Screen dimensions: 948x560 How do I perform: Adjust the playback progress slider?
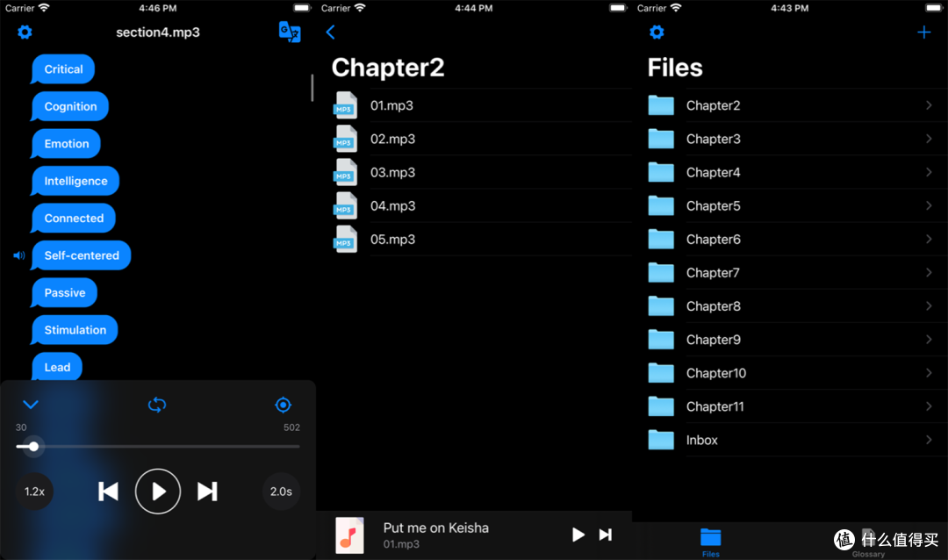click(x=158, y=447)
